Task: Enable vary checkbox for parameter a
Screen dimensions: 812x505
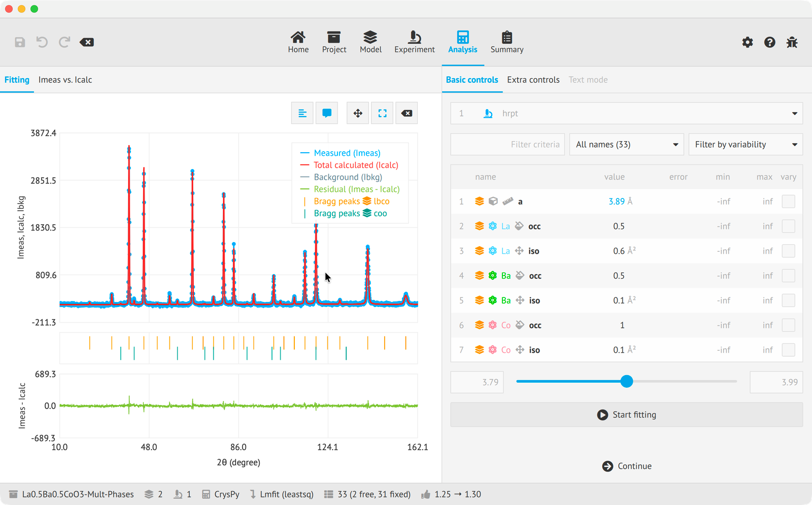Action: pyautogui.click(x=788, y=201)
